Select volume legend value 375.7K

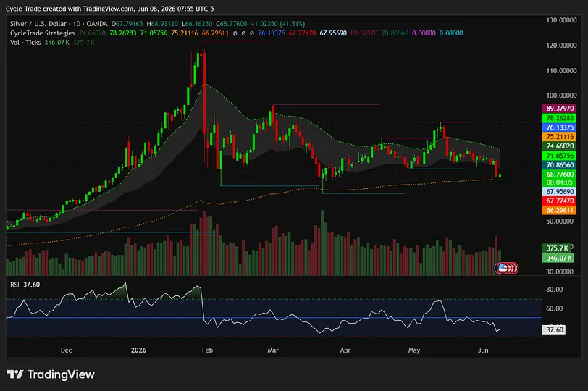84,43
